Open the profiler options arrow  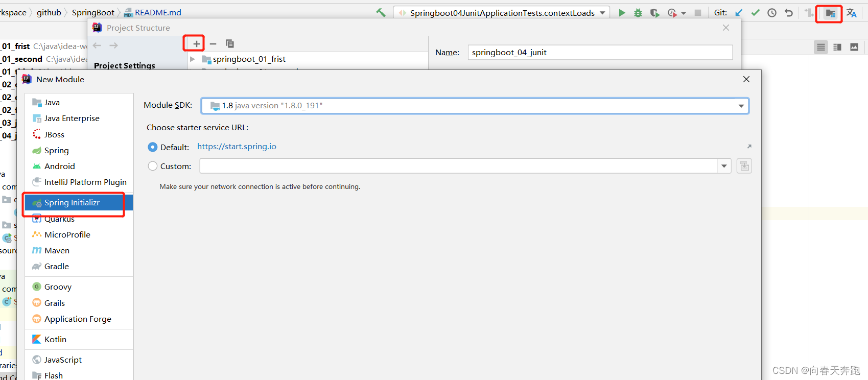684,13
